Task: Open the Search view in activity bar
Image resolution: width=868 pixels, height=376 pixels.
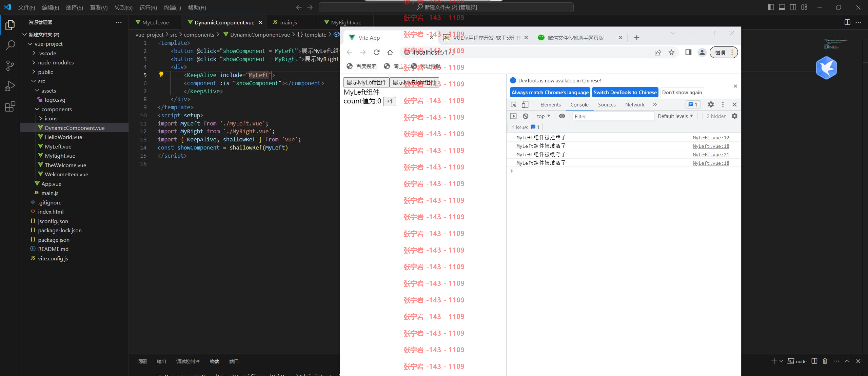Action: pos(10,45)
